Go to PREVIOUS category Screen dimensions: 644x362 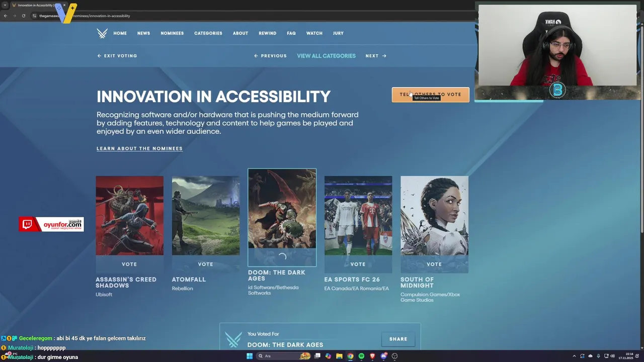coord(270,56)
